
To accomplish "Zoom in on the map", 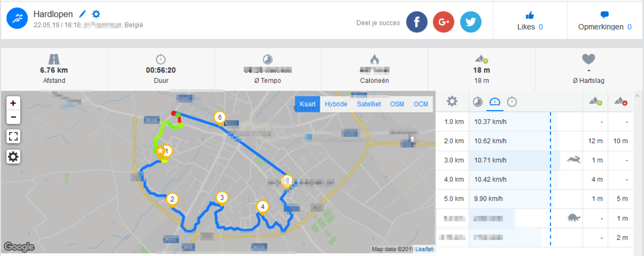I will (x=13, y=103).
